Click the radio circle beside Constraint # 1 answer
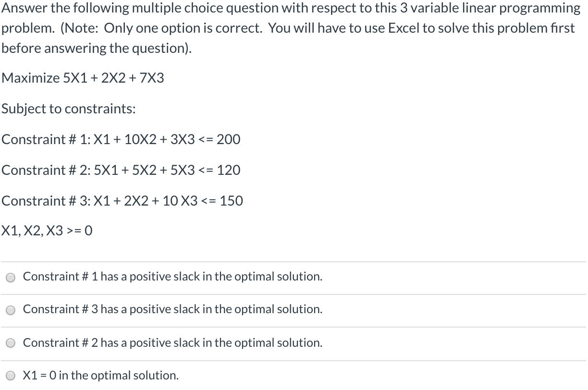 (x=10, y=277)
